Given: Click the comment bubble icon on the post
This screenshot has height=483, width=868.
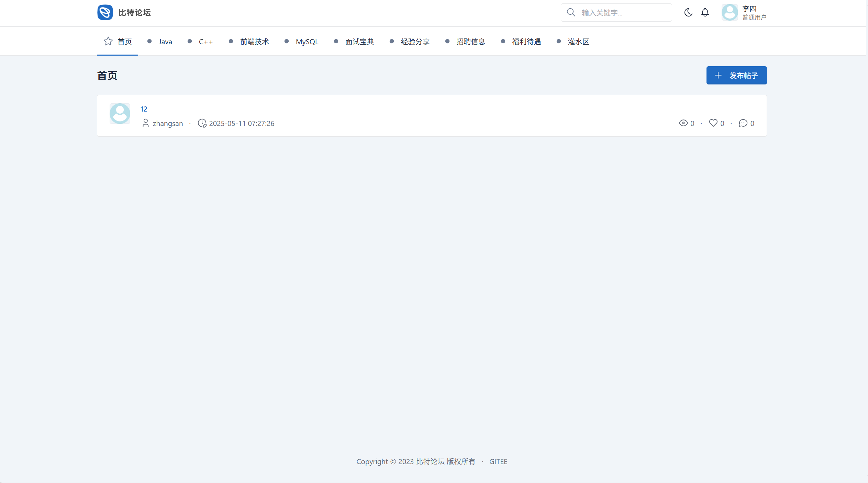Looking at the screenshot, I should tap(743, 123).
